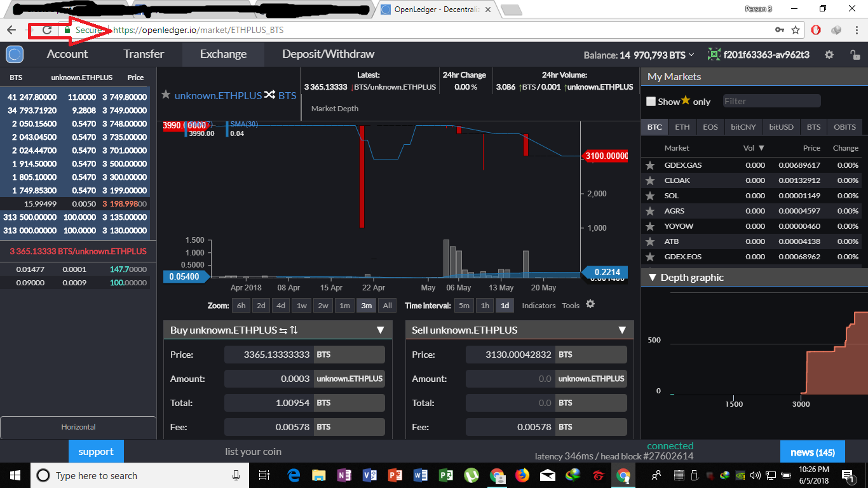Open Firefox from the taskbar
Image resolution: width=868 pixels, height=488 pixels.
[x=522, y=475]
